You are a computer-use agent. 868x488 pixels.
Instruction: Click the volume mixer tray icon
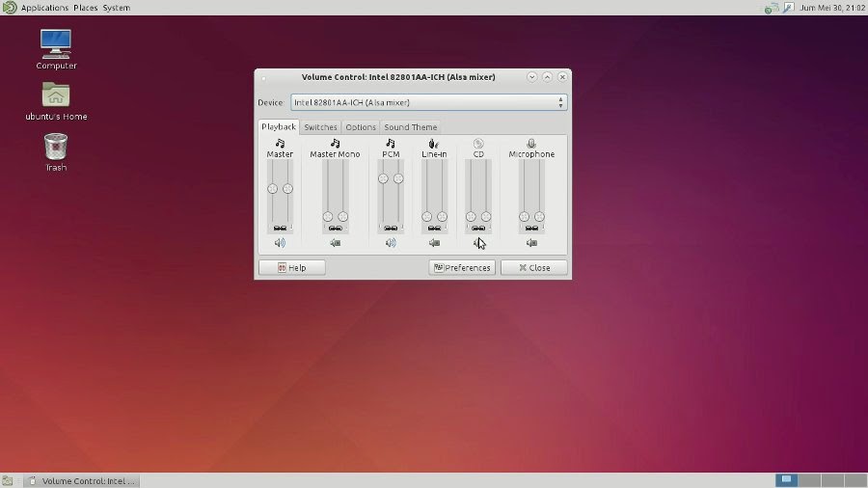point(788,8)
